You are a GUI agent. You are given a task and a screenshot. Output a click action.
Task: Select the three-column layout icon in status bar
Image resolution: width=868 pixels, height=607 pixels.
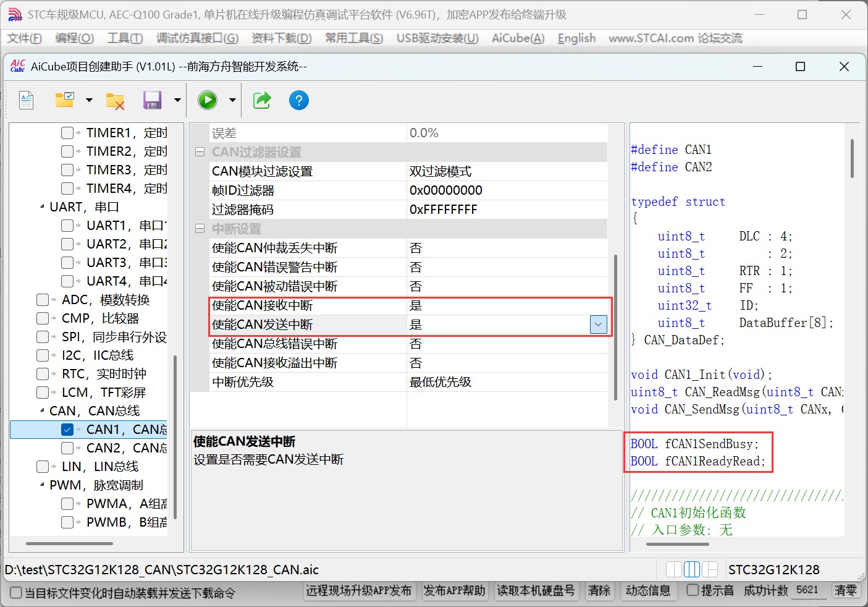(x=692, y=569)
